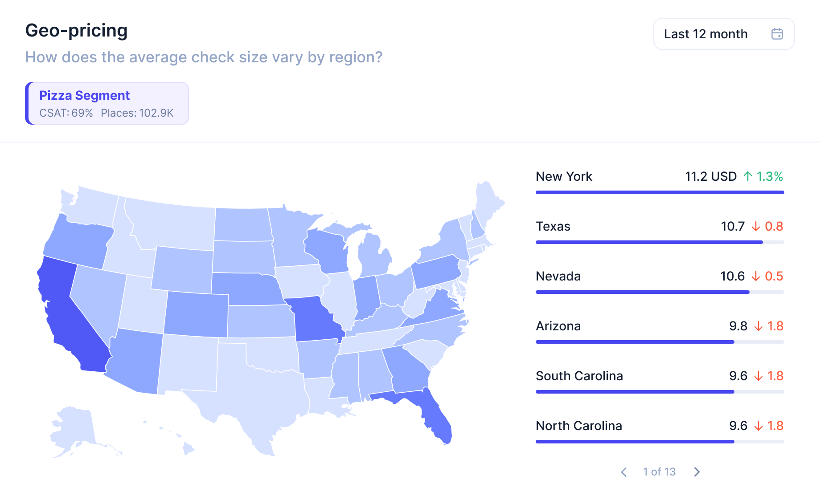Go to next page of regions
Viewport: 820px width, 504px height.
tap(697, 472)
